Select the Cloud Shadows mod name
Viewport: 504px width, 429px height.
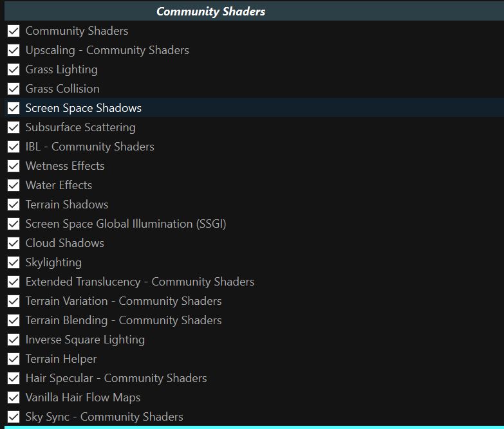coord(65,242)
